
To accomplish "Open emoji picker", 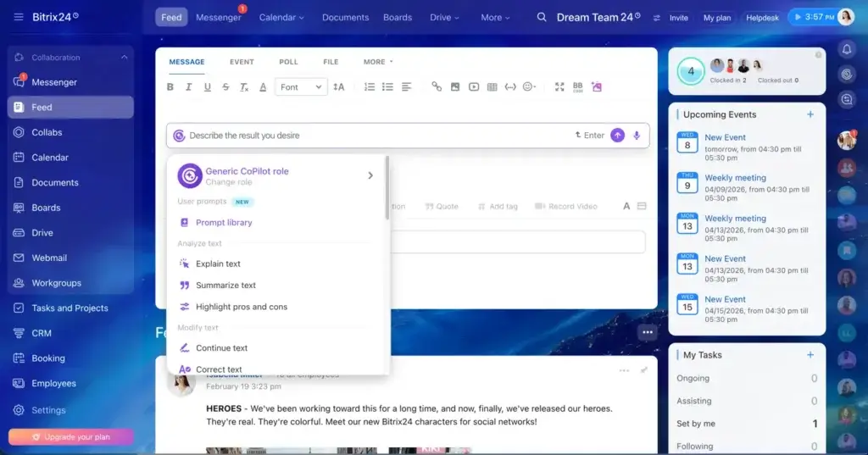I will pos(529,87).
